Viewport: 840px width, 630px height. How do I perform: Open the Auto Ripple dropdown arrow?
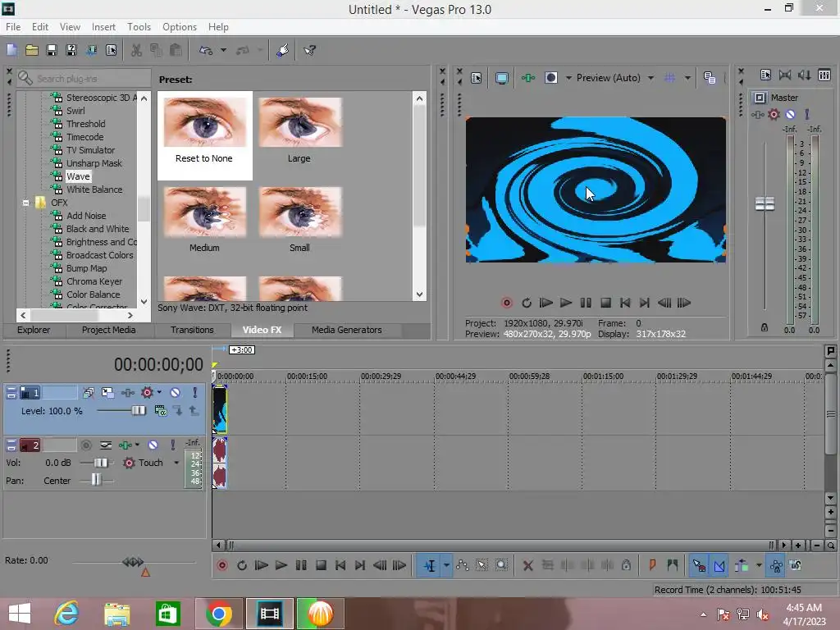coord(759,565)
